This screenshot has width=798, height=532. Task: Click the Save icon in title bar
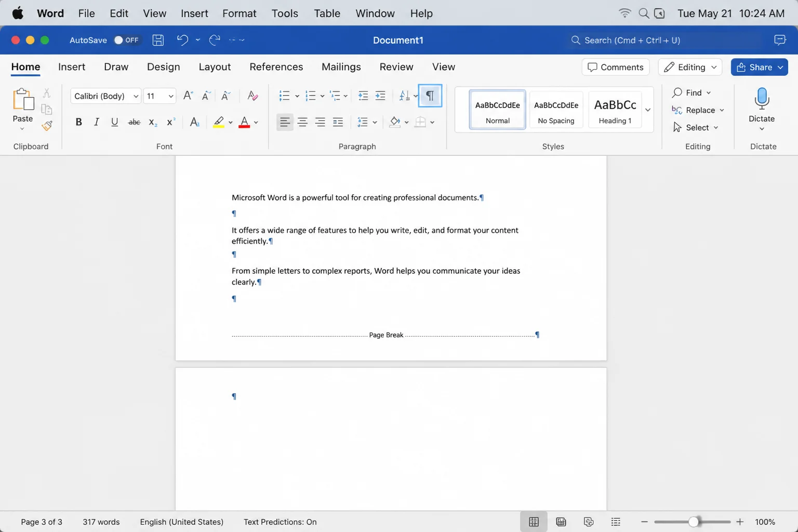(158, 40)
